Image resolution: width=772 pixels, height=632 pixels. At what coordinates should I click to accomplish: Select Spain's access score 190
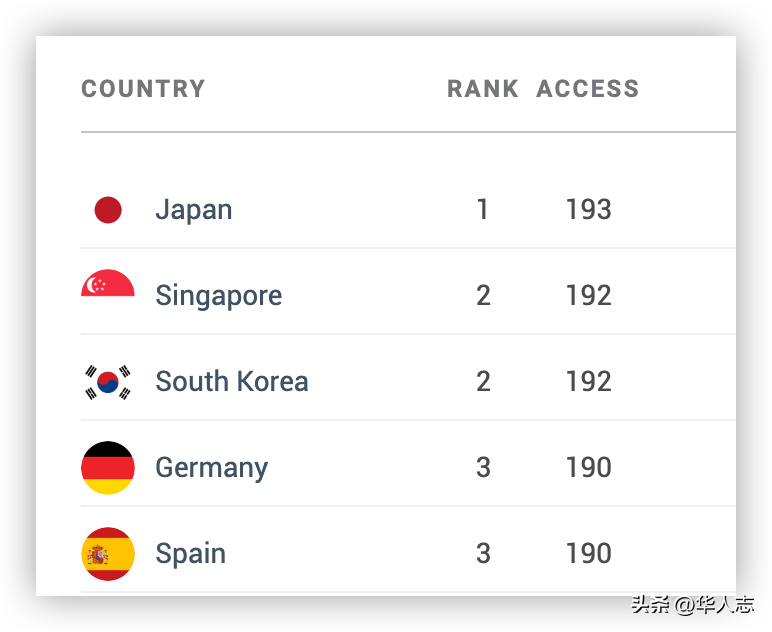point(588,553)
